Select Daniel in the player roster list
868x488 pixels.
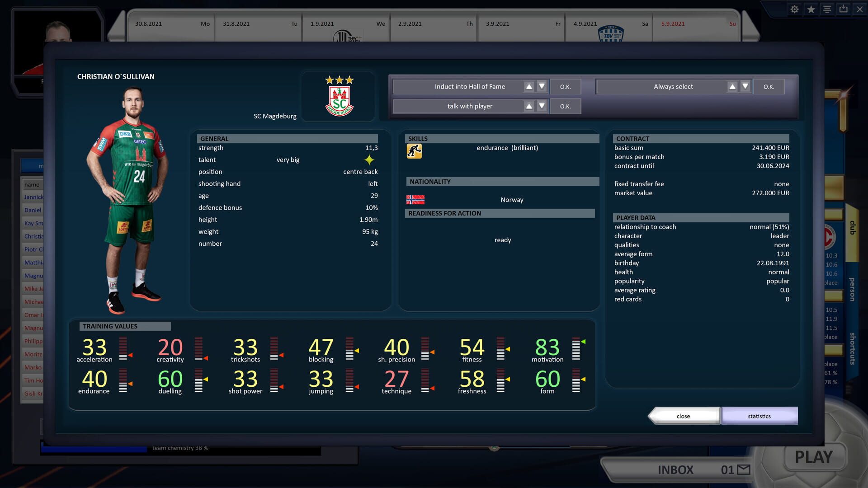[33, 210]
